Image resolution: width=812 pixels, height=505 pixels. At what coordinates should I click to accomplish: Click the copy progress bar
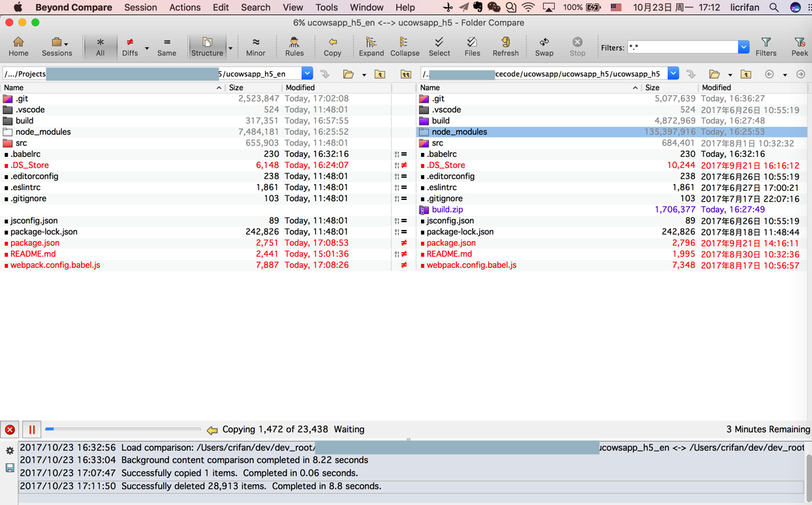(x=123, y=429)
